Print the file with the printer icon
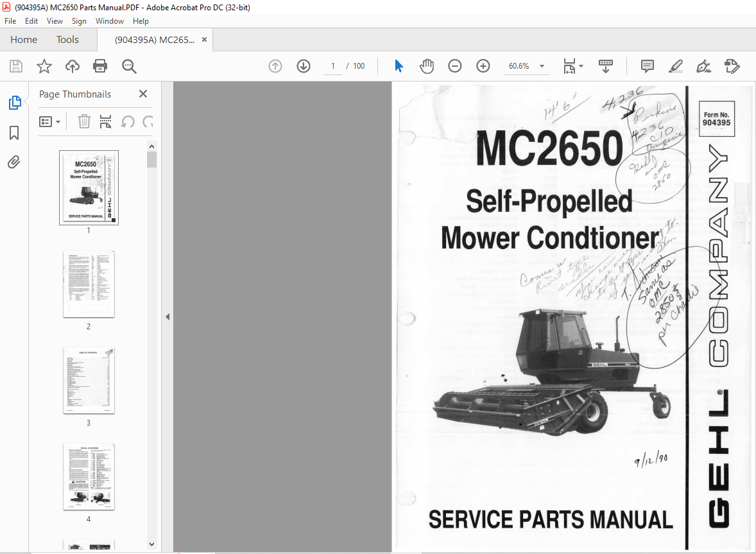756x554 pixels. coord(100,66)
